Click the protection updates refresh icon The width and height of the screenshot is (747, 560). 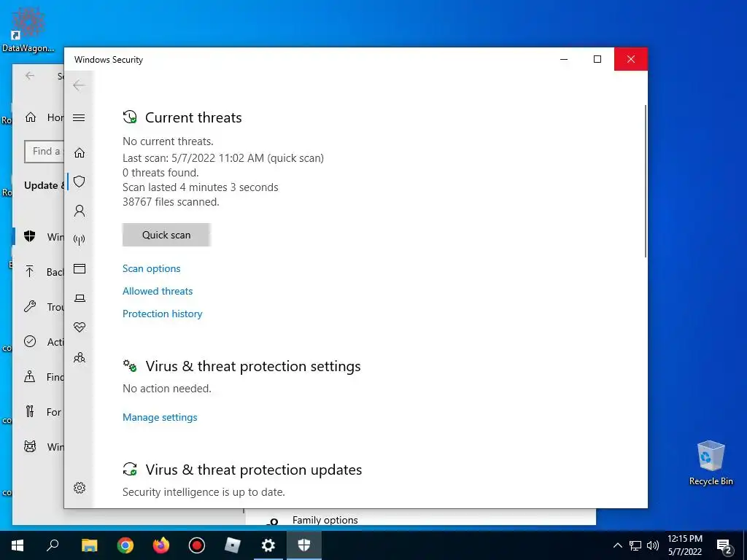[x=130, y=469]
